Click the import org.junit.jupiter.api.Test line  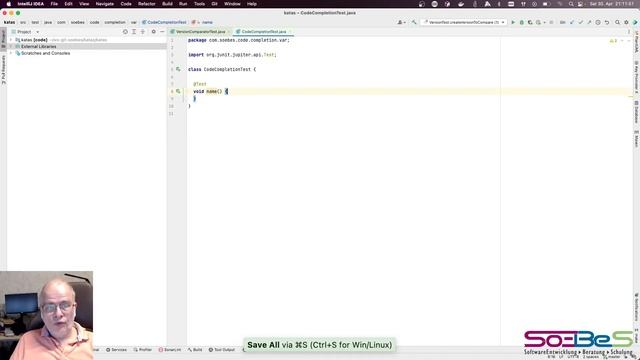[x=232, y=55]
